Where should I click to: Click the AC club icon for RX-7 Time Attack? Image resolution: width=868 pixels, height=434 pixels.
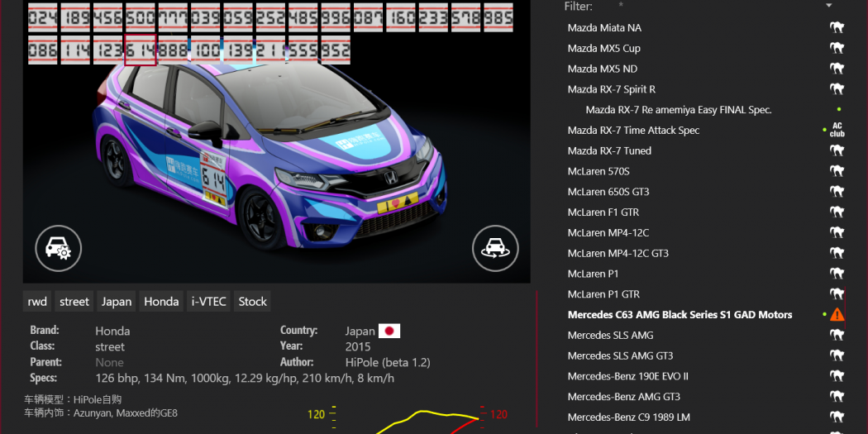click(837, 130)
